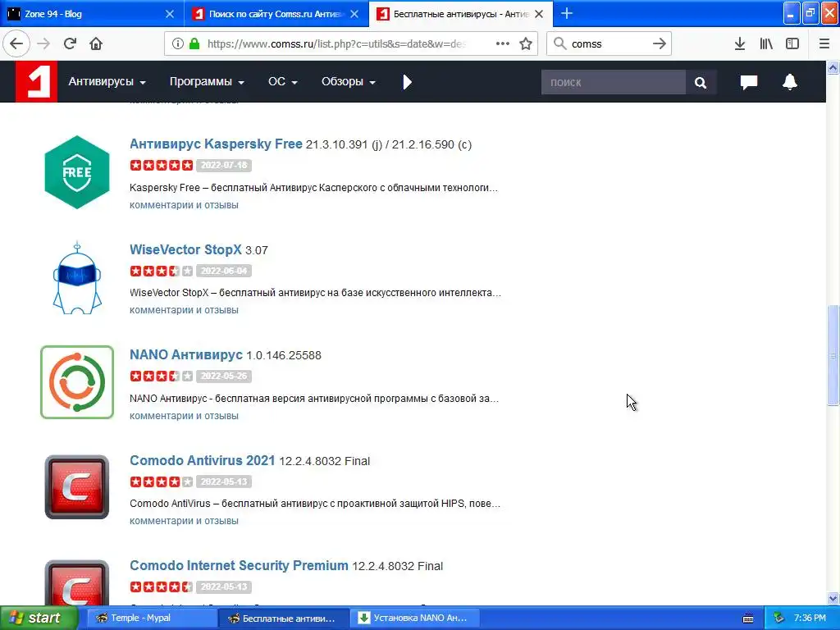
Task: Reload the current page
Action: pyautogui.click(x=70, y=44)
